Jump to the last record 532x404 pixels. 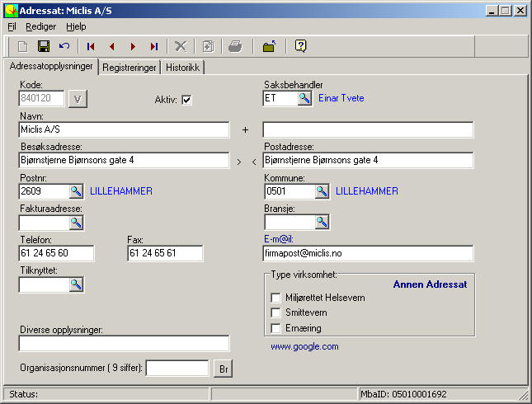(x=154, y=46)
